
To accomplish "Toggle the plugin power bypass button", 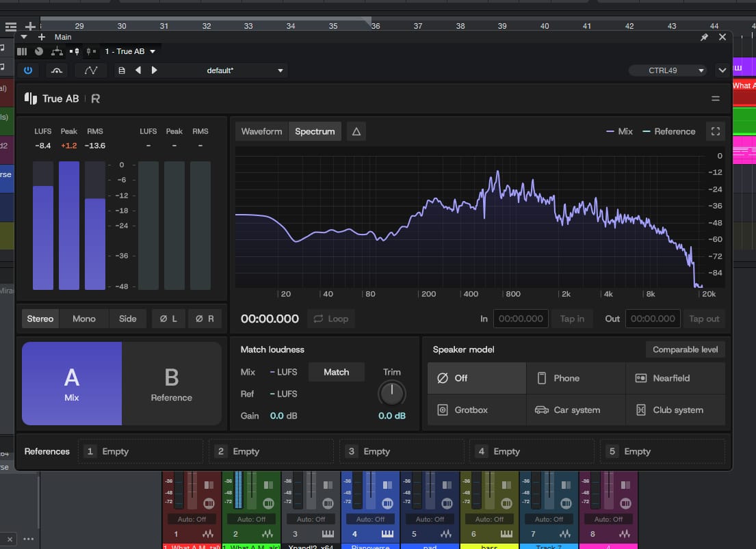I will (x=28, y=70).
